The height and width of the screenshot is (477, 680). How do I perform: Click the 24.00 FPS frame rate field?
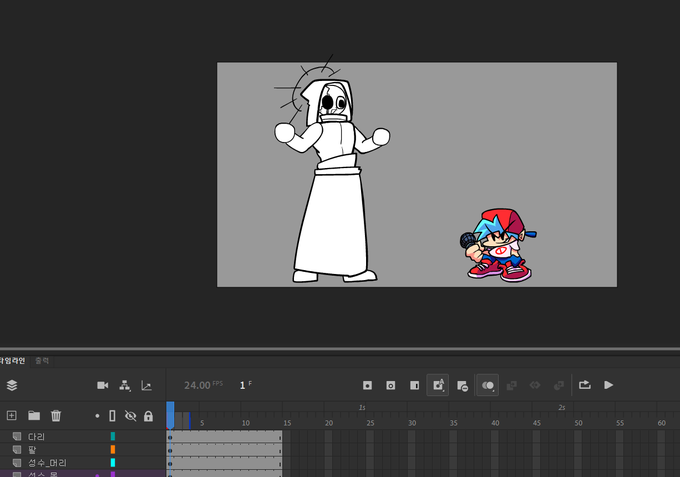203,385
